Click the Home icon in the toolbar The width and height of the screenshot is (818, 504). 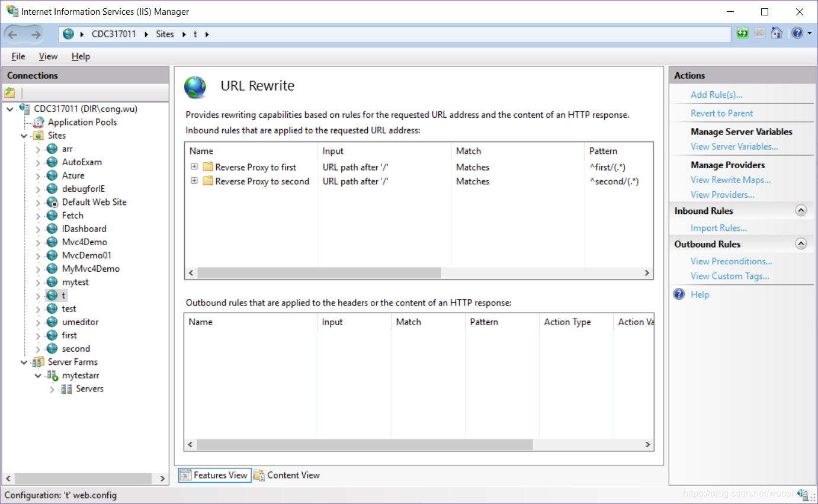(x=777, y=33)
